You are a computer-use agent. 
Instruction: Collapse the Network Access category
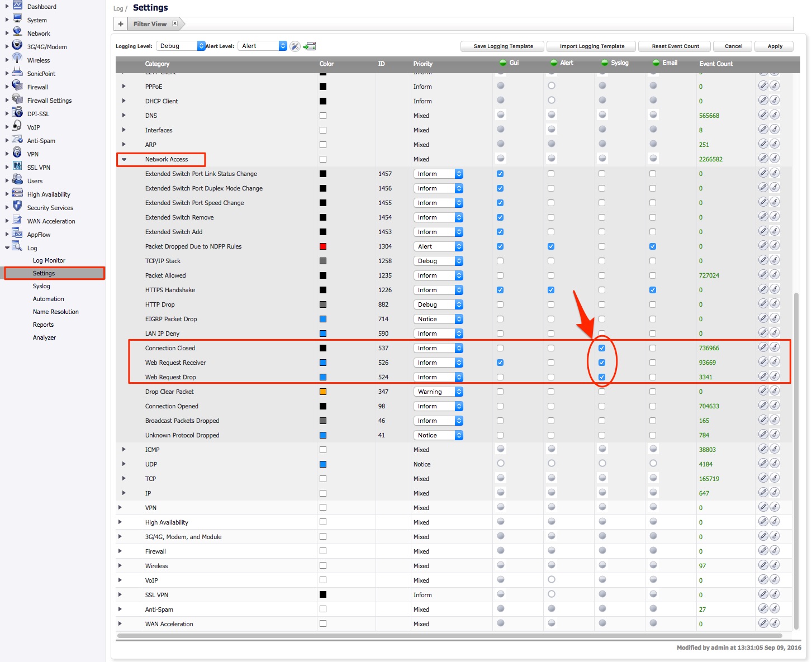[124, 159]
